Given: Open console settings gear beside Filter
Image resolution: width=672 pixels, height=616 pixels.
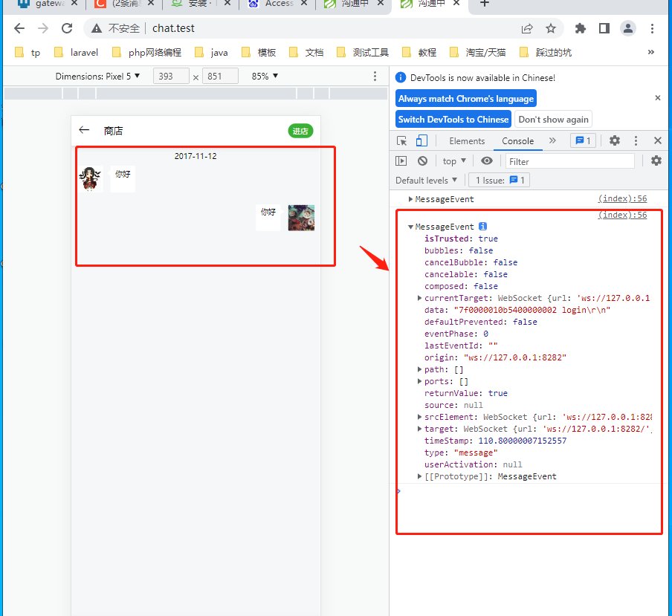Looking at the screenshot, I should click(656, 161).
